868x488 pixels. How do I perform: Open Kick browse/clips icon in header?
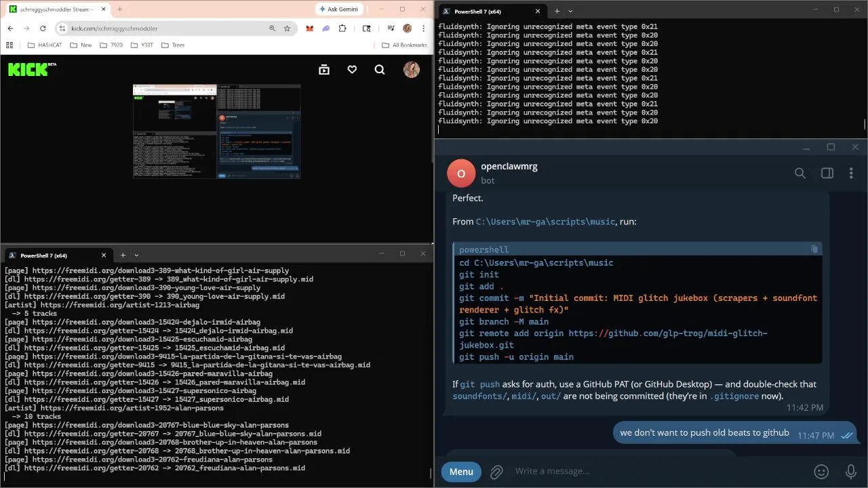pyautogui.click(x=324, y=69)
